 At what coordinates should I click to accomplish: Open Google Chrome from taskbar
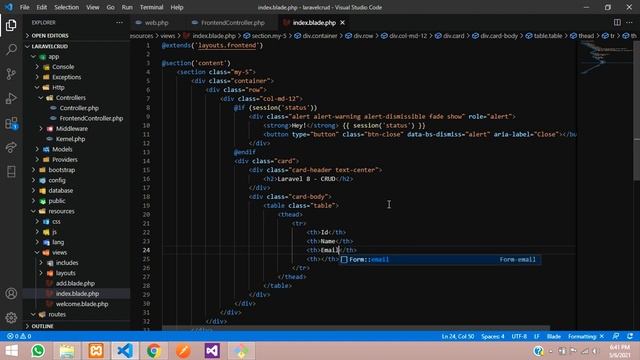pyautogui.click(x=154, y=351)
